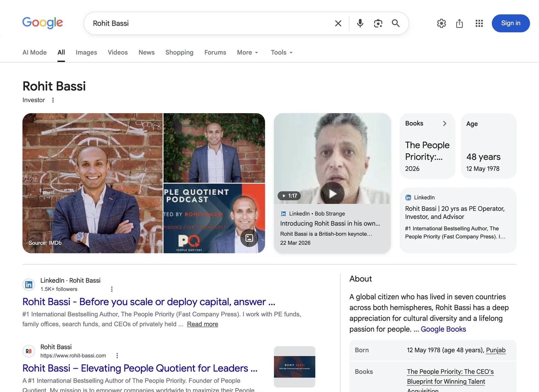This screenshot has height=392, width=539.
Task: Click the Read more link
Action: click(x=202, y=324)
